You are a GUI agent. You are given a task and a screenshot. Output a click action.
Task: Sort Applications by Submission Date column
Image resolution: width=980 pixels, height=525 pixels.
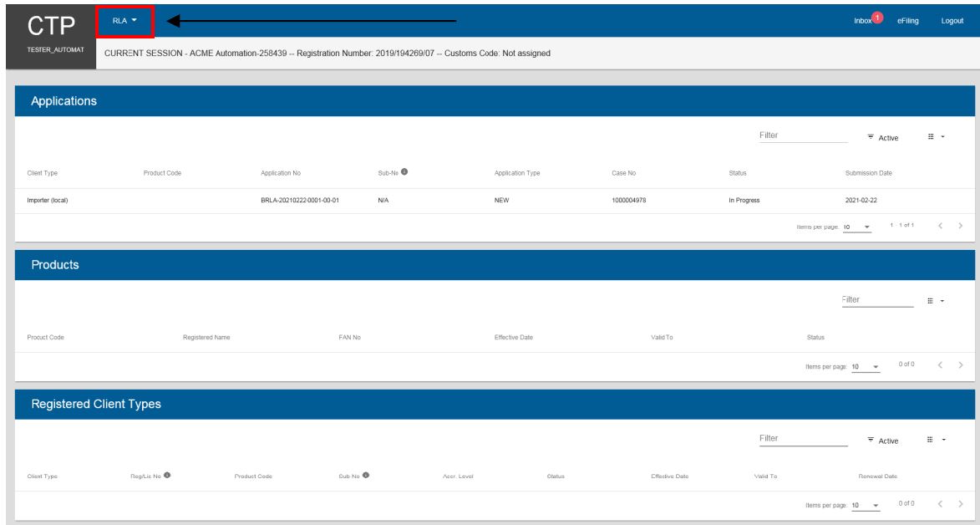(x=869, y=173)
